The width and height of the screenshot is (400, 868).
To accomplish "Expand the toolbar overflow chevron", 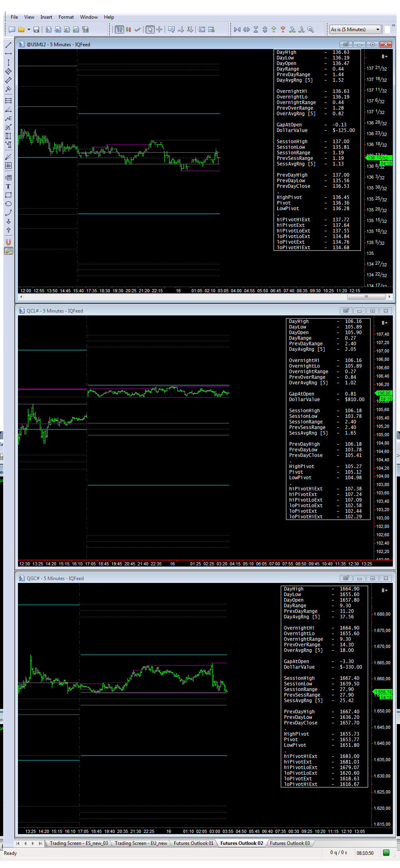I will tap(393, 26).
